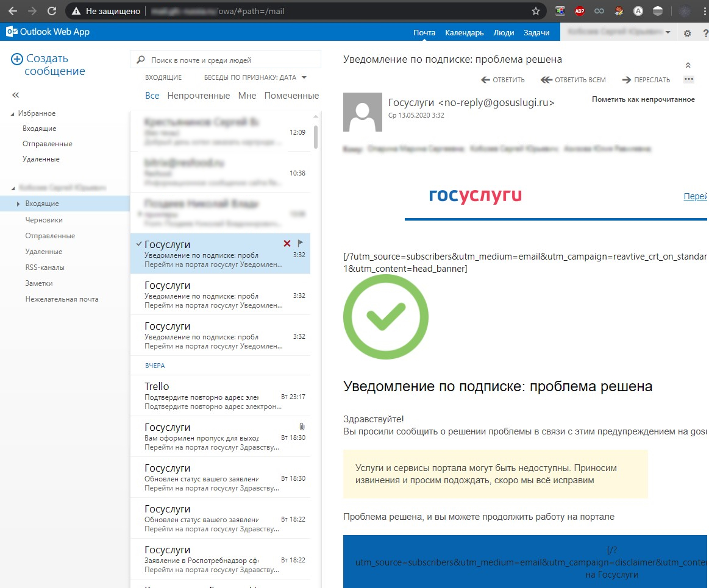
Task: Open AdBlock Plus extension icon
Action: coord(580,12)
